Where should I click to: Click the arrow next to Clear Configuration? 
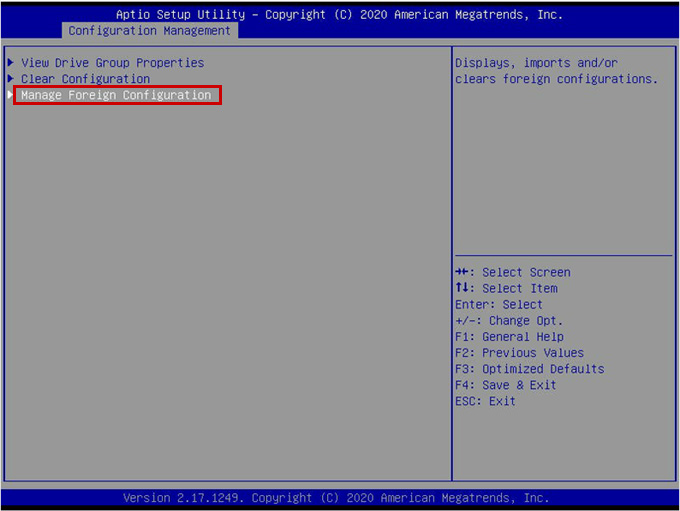click(x=11, y=79)
